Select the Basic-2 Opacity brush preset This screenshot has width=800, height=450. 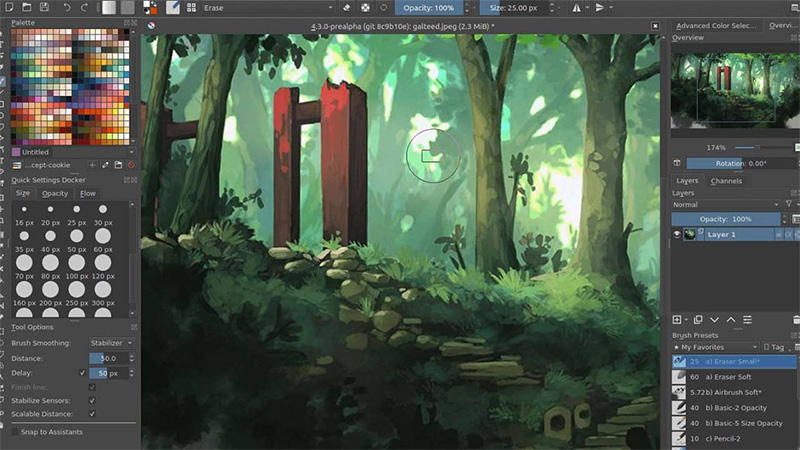click(734, 407)
